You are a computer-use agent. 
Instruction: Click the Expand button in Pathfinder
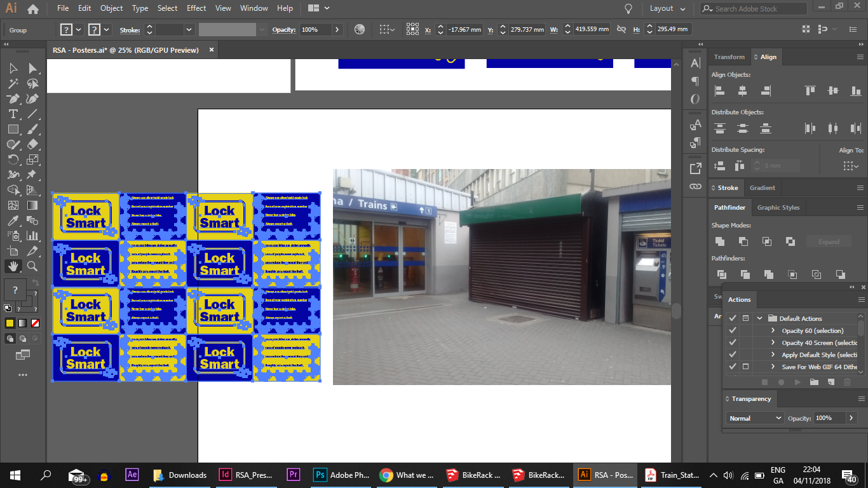pyautogui.click(x=829, y=241)
